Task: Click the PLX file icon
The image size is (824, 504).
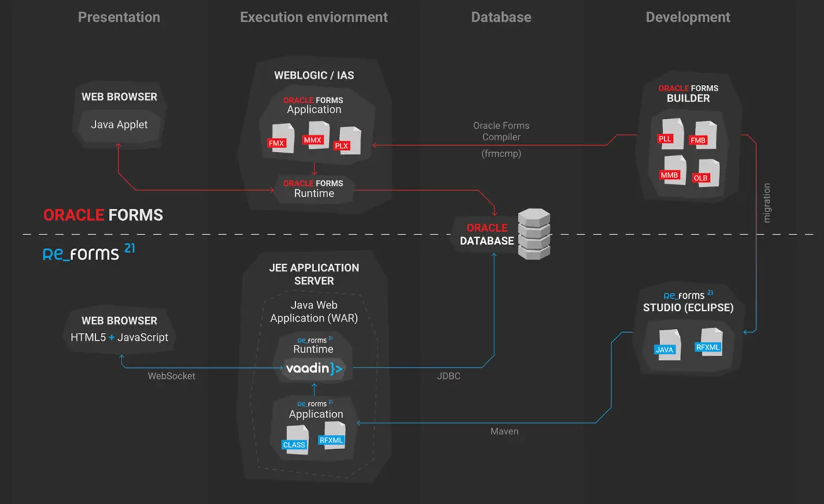Action: (348, 141)
